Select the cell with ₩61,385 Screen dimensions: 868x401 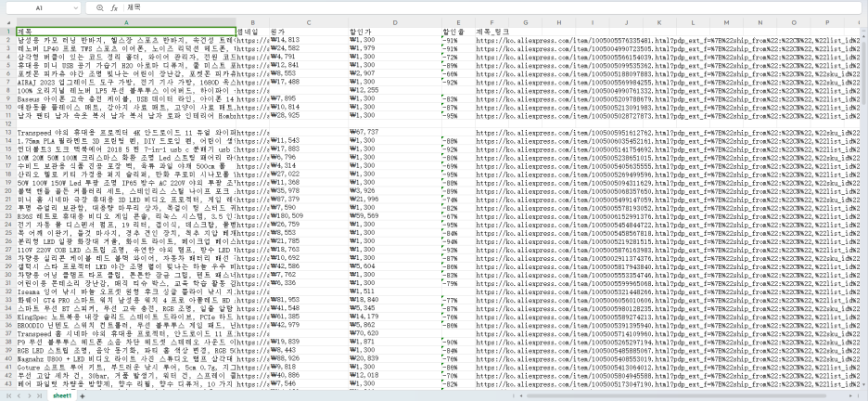pos(309,317)
